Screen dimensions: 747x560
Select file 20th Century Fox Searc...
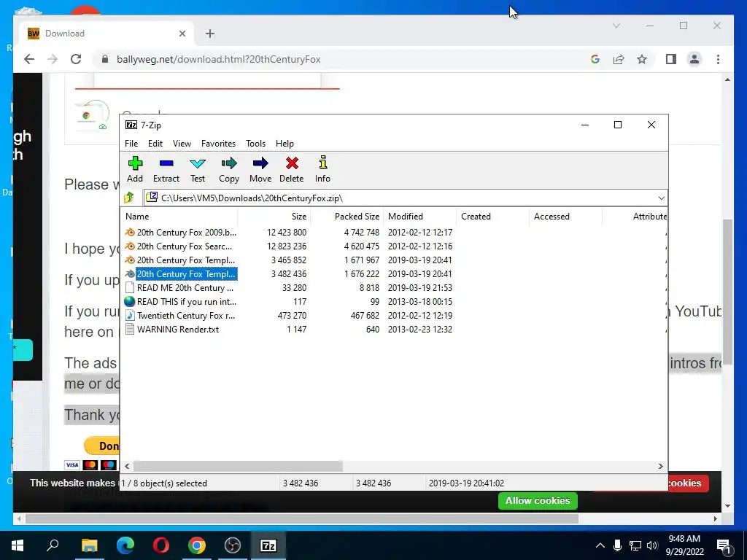click(x=185, y=246)
